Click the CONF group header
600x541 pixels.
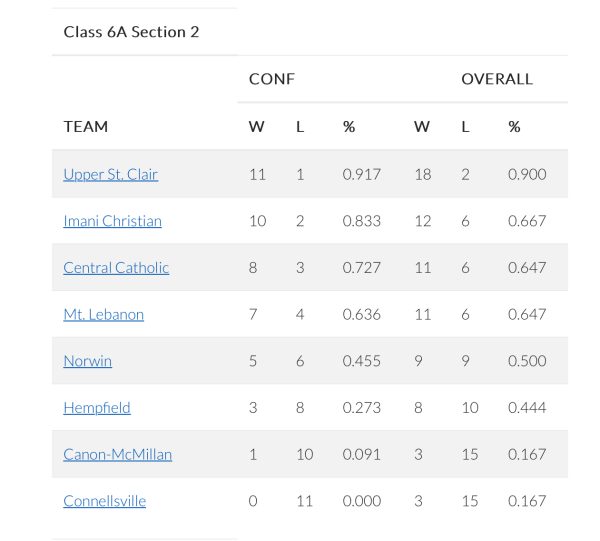click(x=272, y=79)
